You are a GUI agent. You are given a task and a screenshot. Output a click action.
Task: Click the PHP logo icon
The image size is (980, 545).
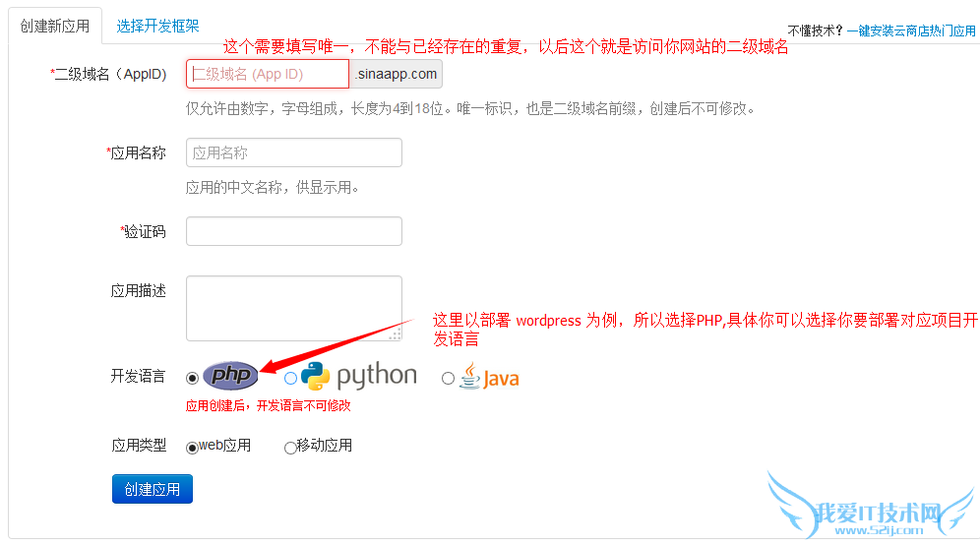tap(231, 375)
